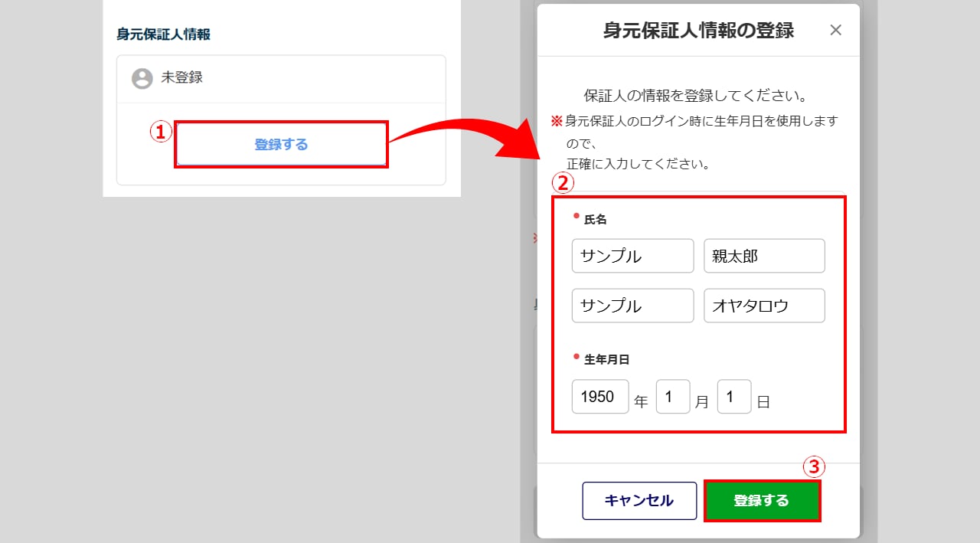Select the 親太郎 first name field
Screen dimensions: 980x543
tap(764, 256)
